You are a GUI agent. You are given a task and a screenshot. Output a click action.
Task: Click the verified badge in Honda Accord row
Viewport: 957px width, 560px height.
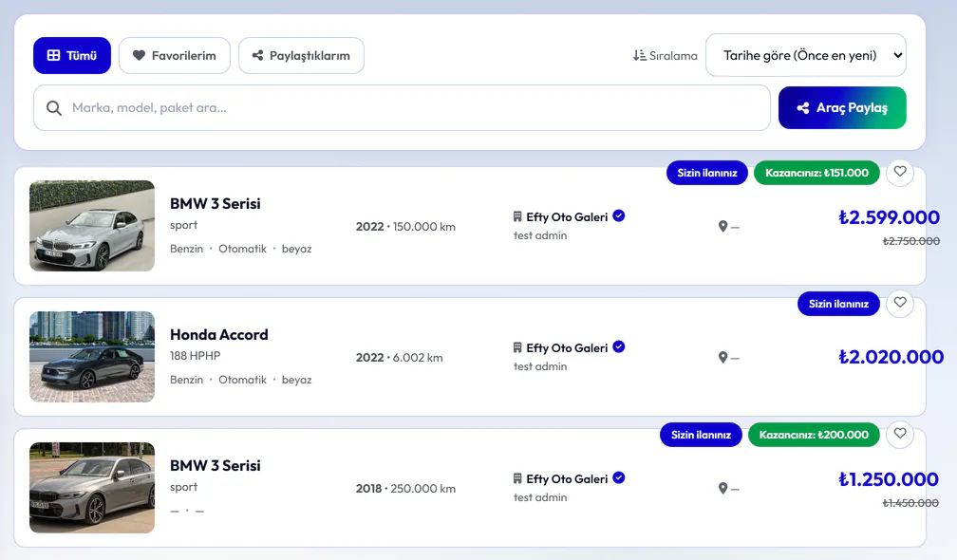click(619, 347)
